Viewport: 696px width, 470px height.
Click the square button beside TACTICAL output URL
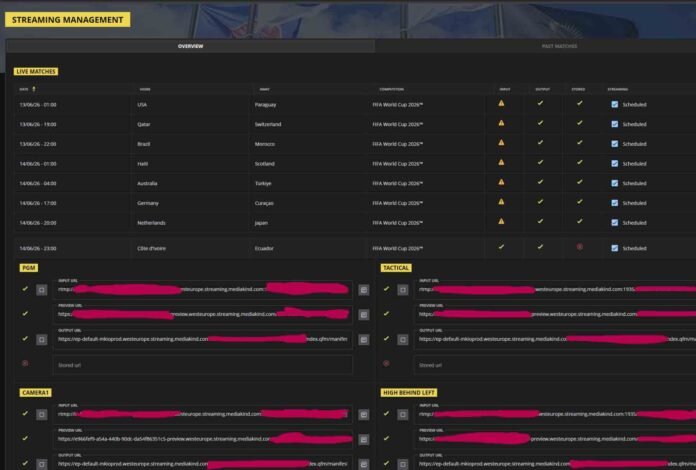tap(403, 340)
